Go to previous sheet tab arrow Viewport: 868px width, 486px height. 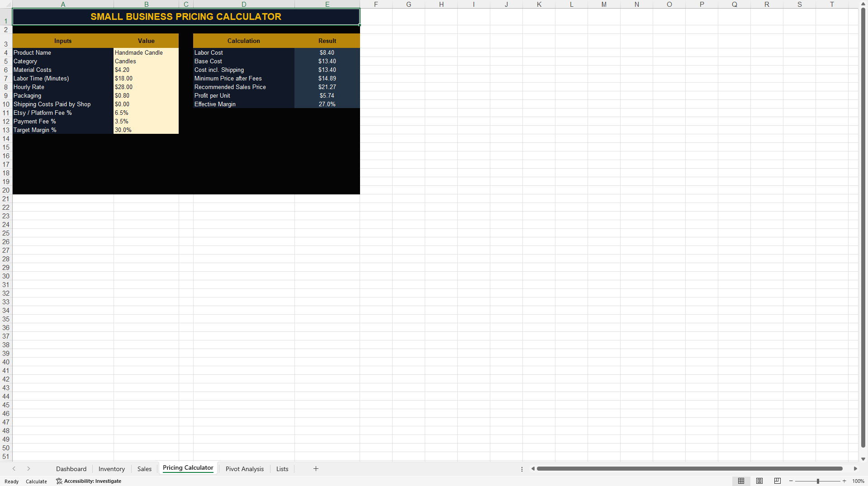tap(14, 469)
